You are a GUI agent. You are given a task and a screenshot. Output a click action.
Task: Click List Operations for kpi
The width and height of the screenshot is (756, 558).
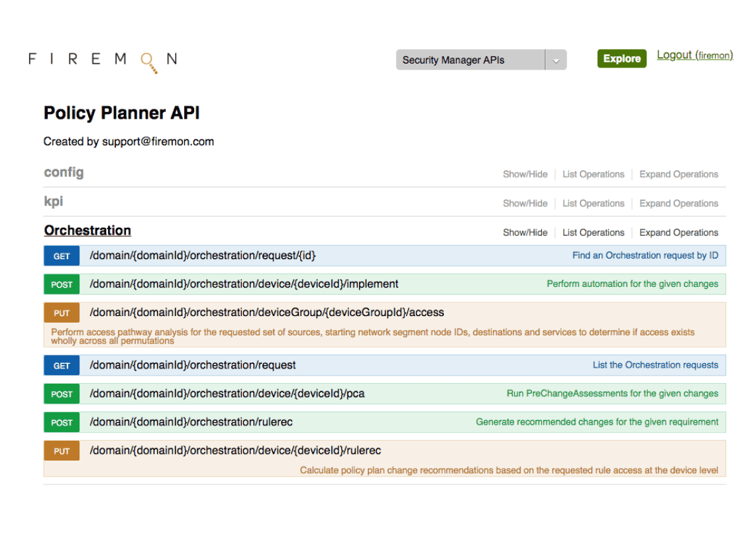593,203
